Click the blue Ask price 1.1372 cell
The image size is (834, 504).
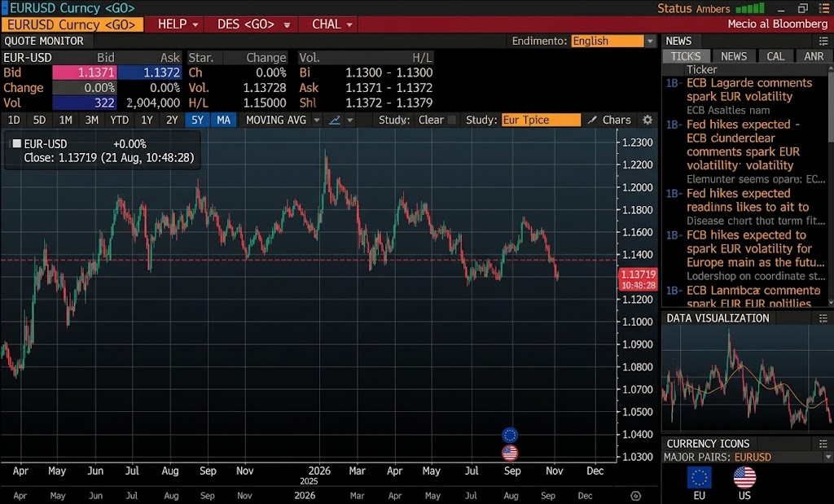(150, 72)
